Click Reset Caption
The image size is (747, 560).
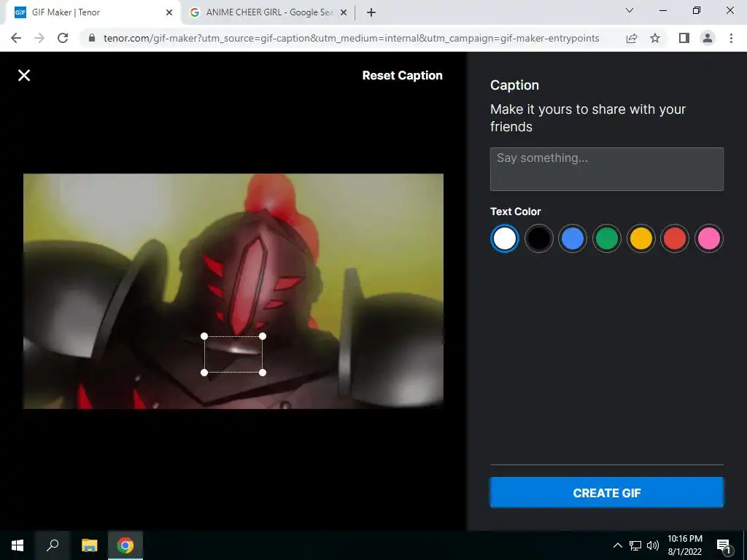tap(402, 75)
